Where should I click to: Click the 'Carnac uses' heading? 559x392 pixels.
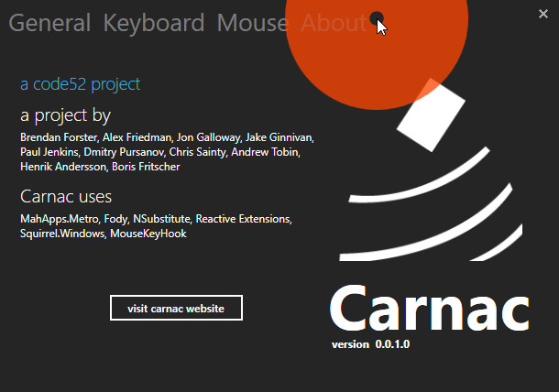pos(66,196)
